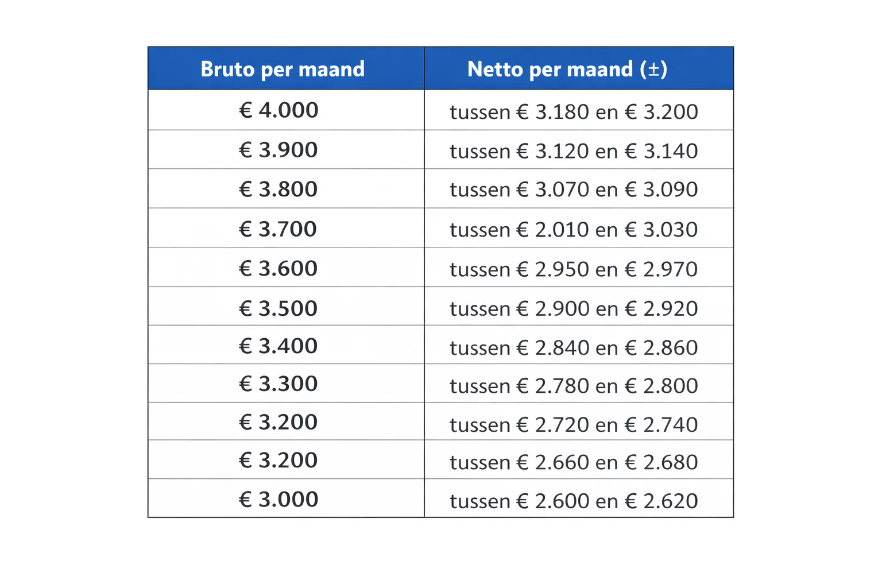
Task: Click netto cell 'tussen € 3.070 en € 3.090'
Action: [574, 189]
